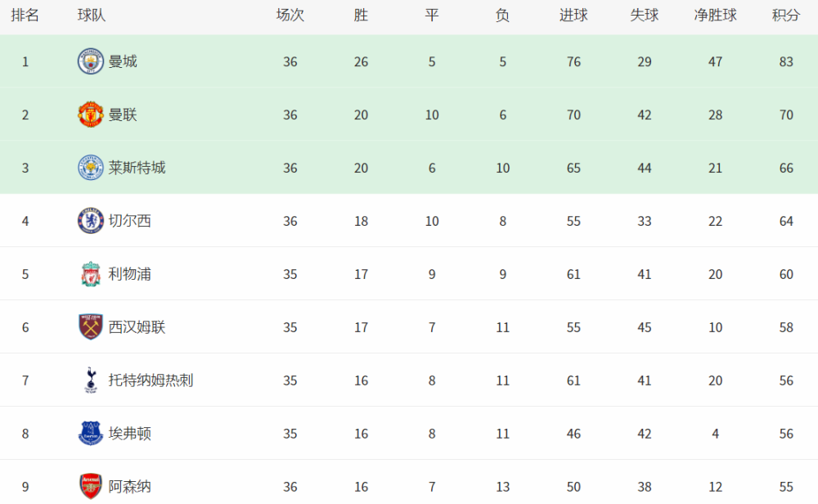Click the West Ham United crest
Image resolution: width=818 pixels, height=504 pixels.
click(90, 327)
